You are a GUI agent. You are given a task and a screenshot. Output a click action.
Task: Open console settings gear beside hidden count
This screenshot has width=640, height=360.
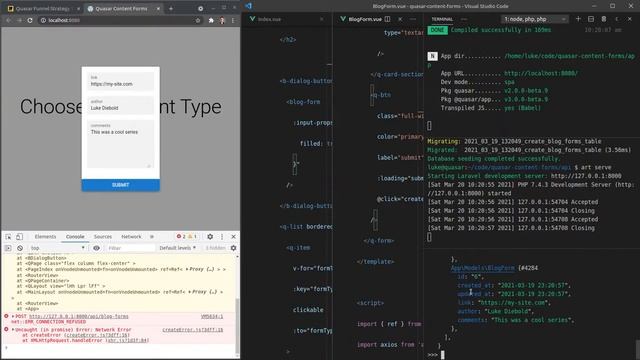click(233, 248)
